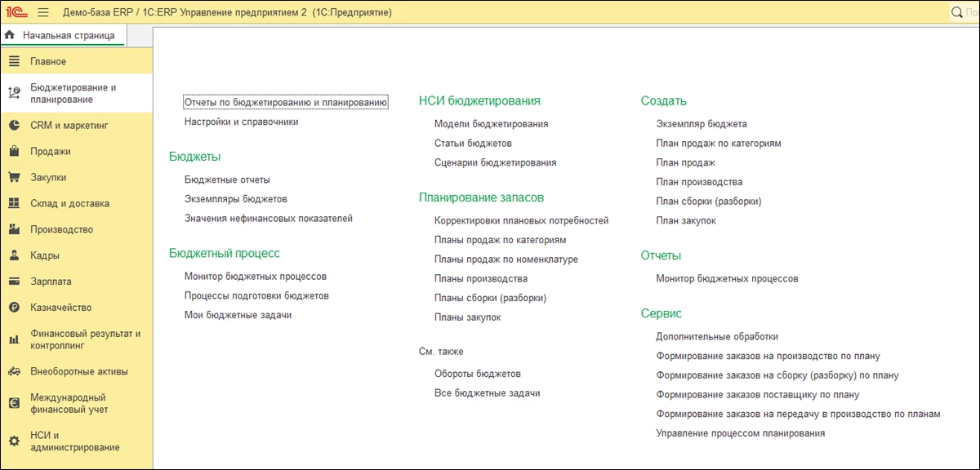The image size is (980, 470).
Task: Click the search magnifier icon
Action: 957,13
